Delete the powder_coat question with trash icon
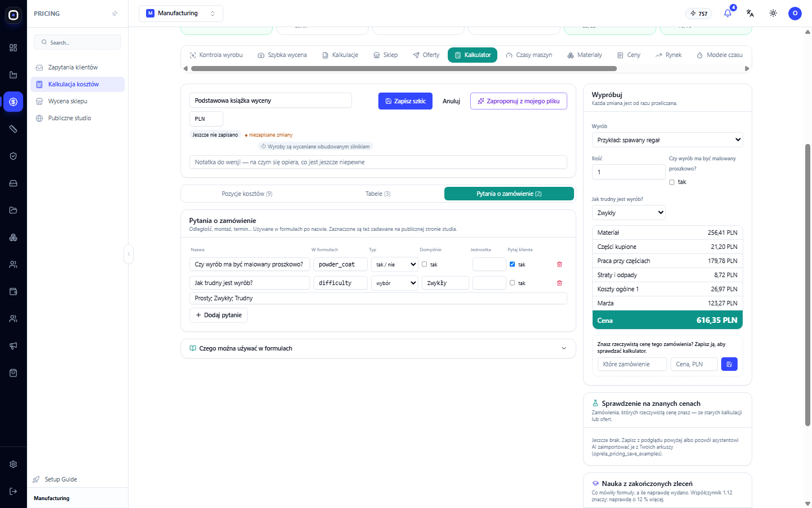 click(559, 264)
